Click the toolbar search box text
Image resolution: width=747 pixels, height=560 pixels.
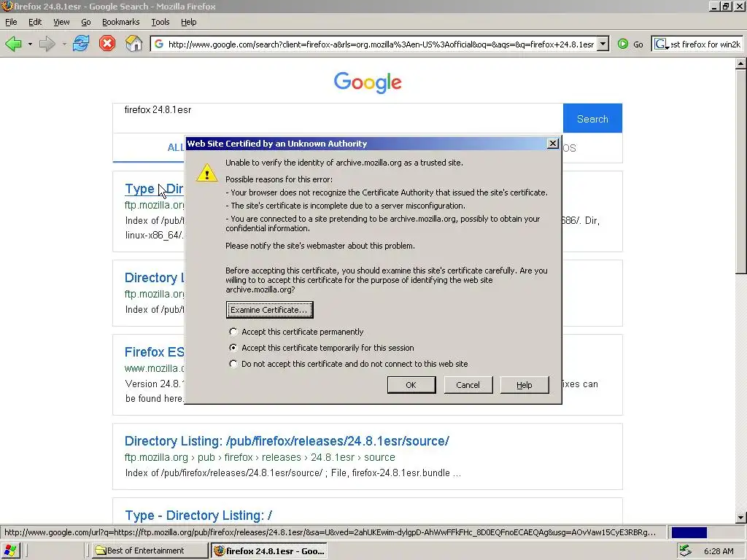(x=705, y=44)
